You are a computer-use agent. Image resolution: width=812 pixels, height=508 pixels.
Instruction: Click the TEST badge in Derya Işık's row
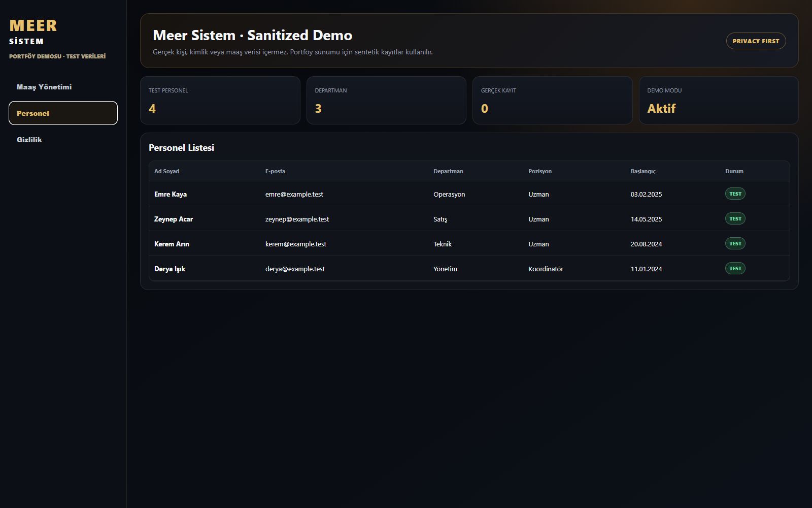pyautogui.click(x=735, y=268)
